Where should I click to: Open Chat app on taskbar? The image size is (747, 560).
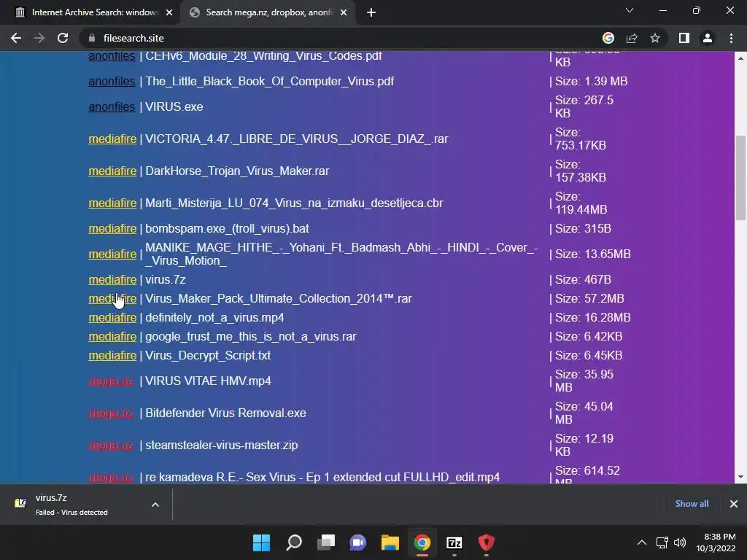click(x=357, y=542)
